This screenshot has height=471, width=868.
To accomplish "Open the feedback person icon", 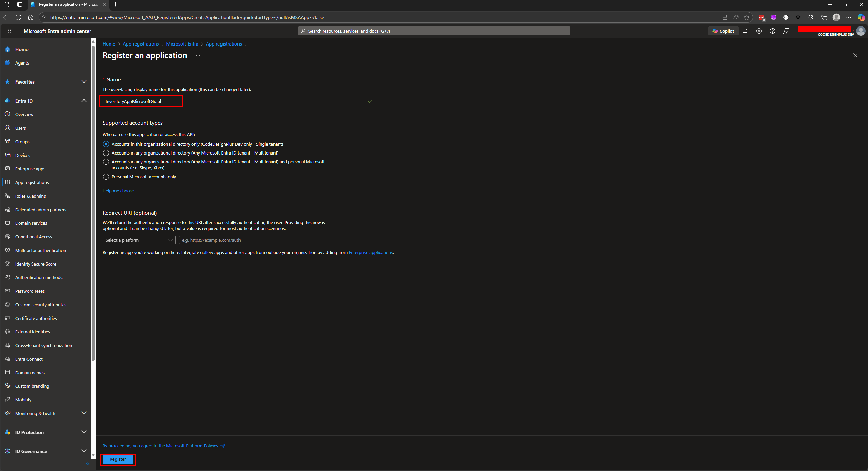I will pos(786,31).
